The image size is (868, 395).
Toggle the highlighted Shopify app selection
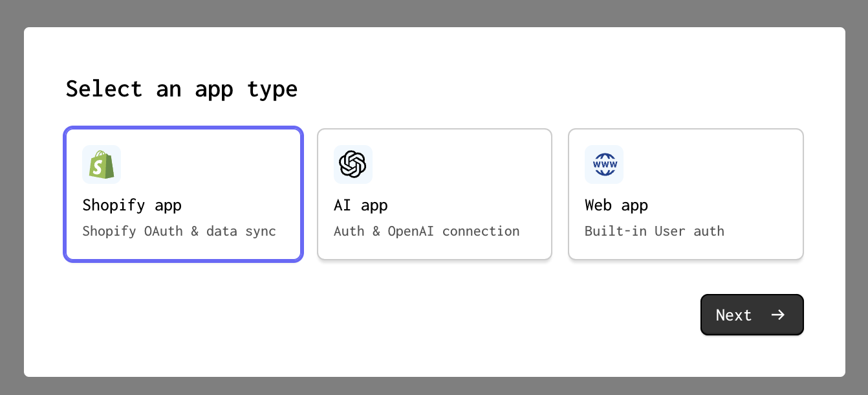tap(183, 194)
